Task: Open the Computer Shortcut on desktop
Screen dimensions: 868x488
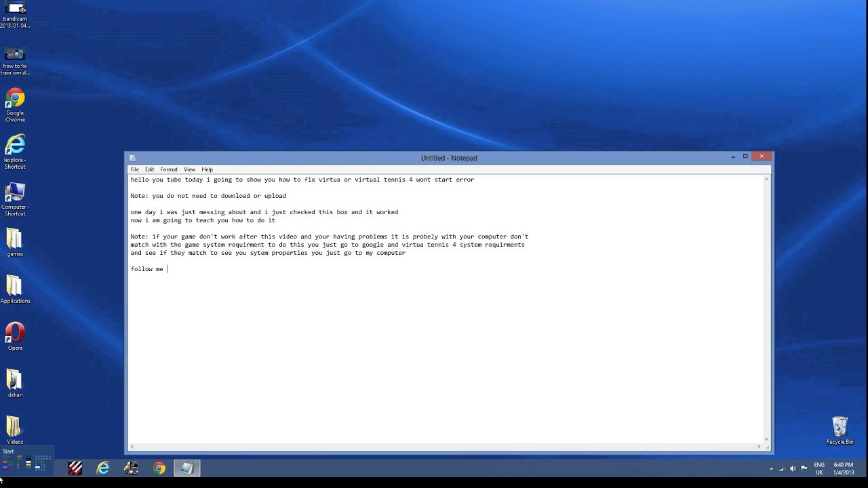Action: pyautogui.click(x=15, y=199)
